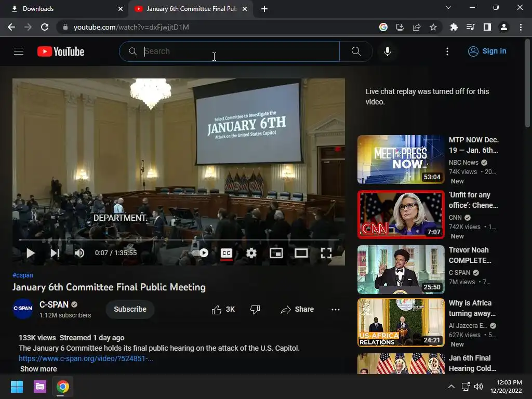Open the CNN Cheney video thumbnail
The image size is (532, 399).
pos(401,215)
